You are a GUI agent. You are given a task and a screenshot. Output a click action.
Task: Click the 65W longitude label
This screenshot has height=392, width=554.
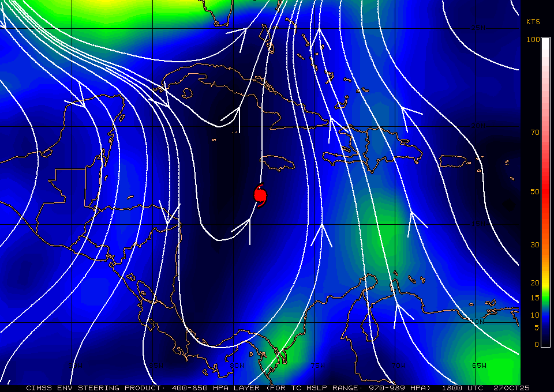[x=478, y=365]
